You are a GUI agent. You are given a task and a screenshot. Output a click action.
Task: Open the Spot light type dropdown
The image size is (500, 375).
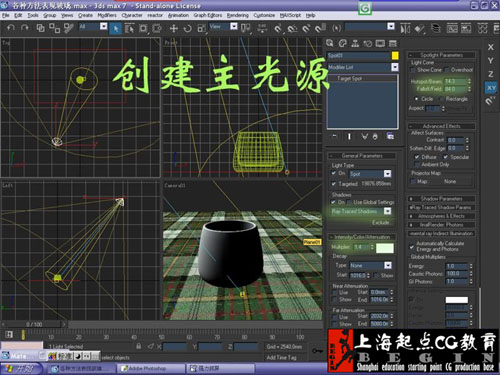[x=387, y=174]
